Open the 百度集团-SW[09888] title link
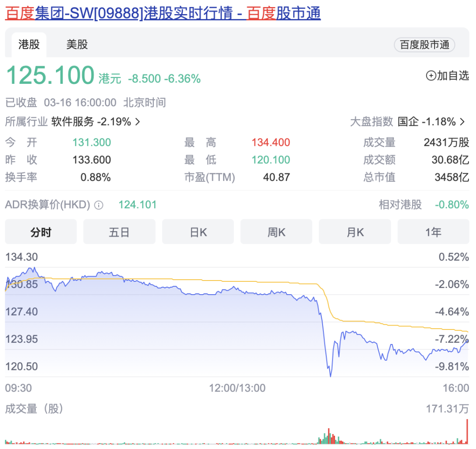Screen dimensions: 476x449 coord(163,13)
